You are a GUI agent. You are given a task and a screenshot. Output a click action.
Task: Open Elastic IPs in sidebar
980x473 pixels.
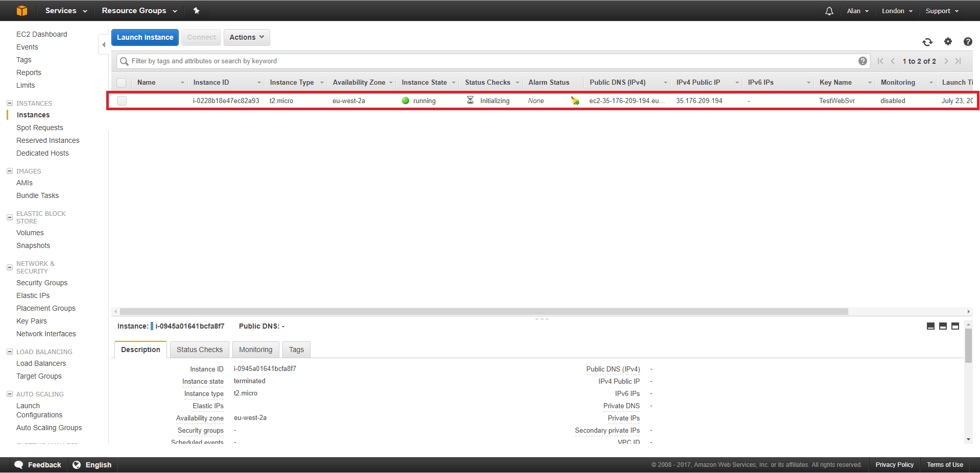pyautogui.click(x=33, y=295)
